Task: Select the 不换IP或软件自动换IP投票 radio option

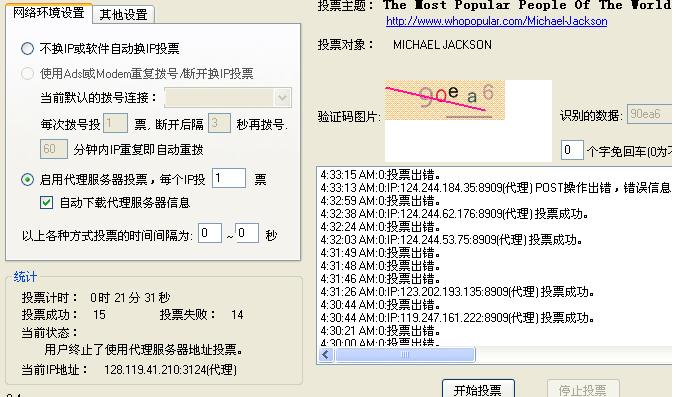Action: [27, 48]
